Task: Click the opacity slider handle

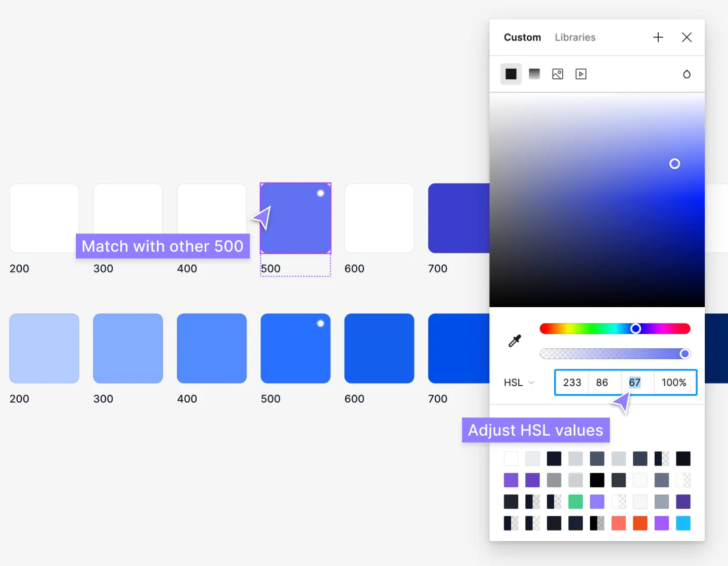Action: (685, 354)
